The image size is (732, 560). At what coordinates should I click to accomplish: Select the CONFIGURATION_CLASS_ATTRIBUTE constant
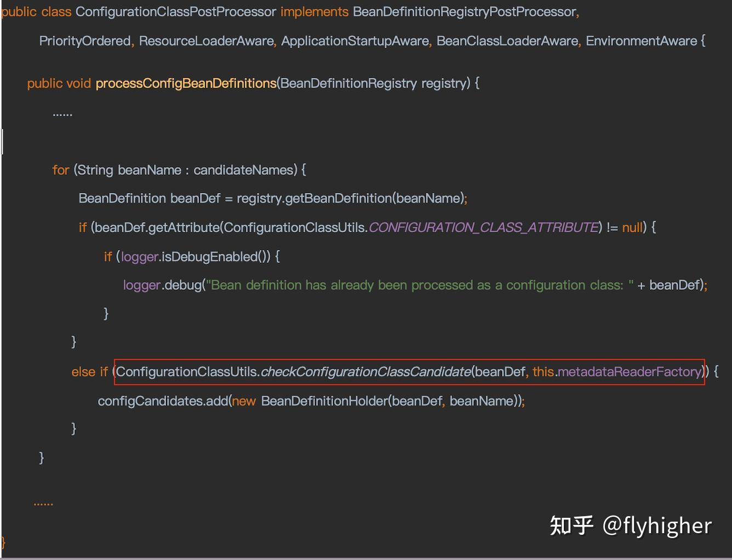[x=484, y=227]
